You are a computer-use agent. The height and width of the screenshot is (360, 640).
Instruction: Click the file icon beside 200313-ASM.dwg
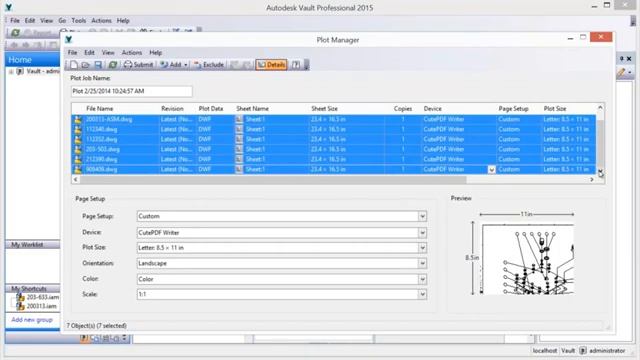(78, 119)
